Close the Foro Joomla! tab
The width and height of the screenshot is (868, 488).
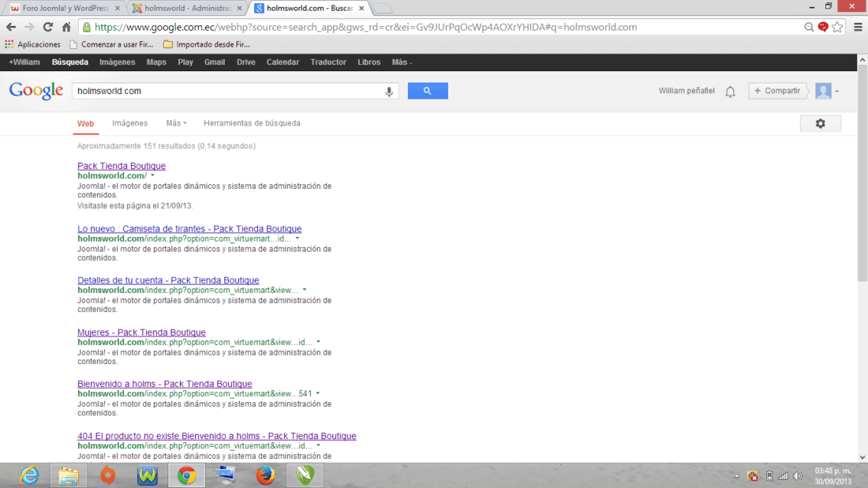pos(118,9)
